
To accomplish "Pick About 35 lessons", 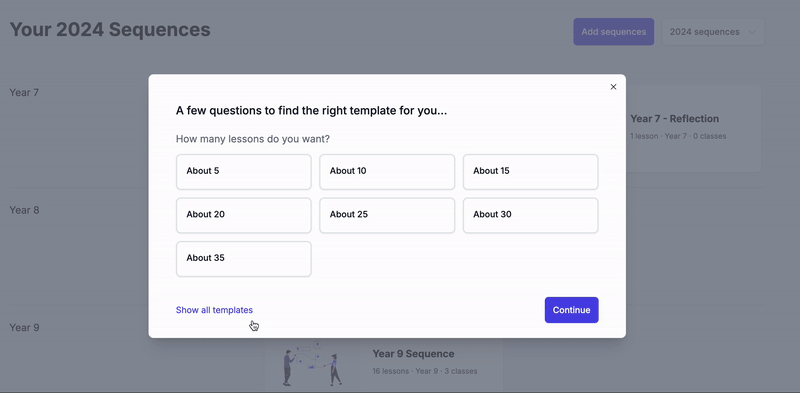I will pyautogui.click(x=244, y=259).
